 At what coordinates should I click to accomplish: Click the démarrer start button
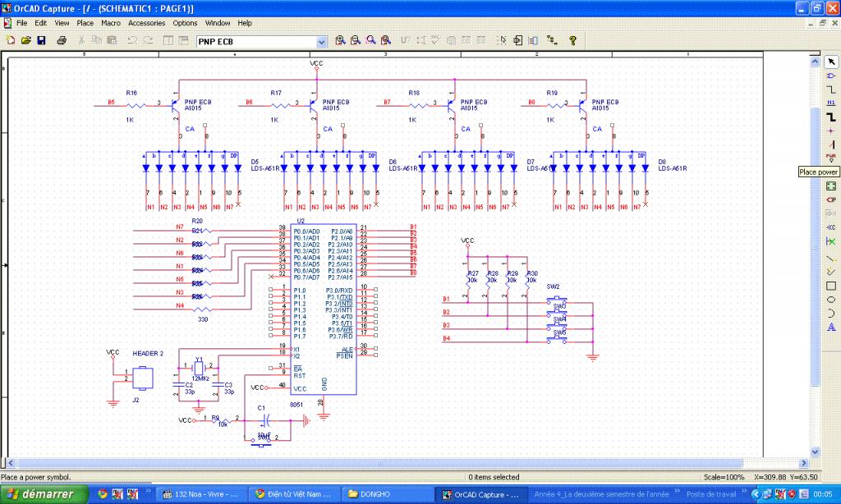click(43, 494)
